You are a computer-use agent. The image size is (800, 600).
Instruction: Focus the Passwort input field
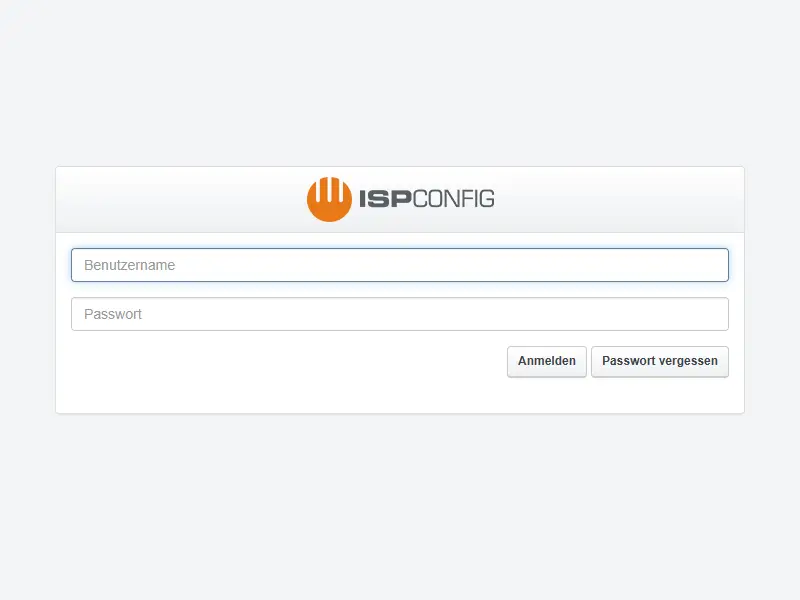tap(399, 314)
